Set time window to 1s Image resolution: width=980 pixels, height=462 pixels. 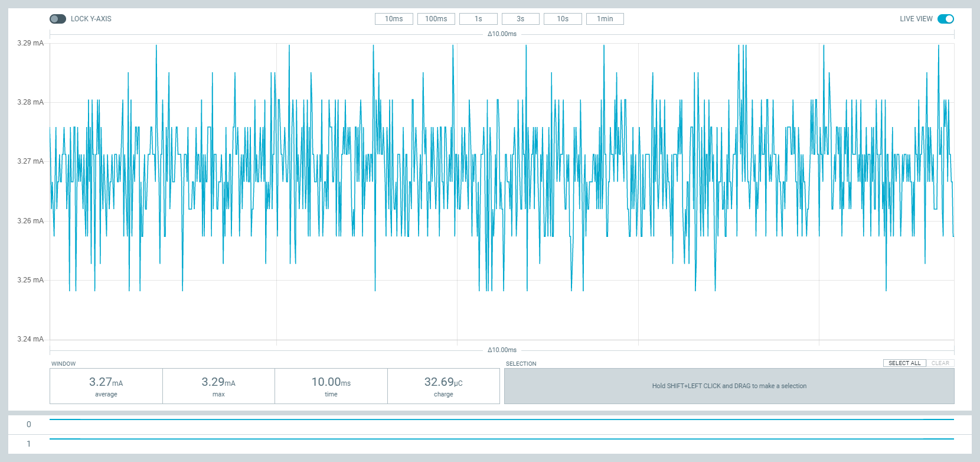pyautogui.click(x=478, y=19)
